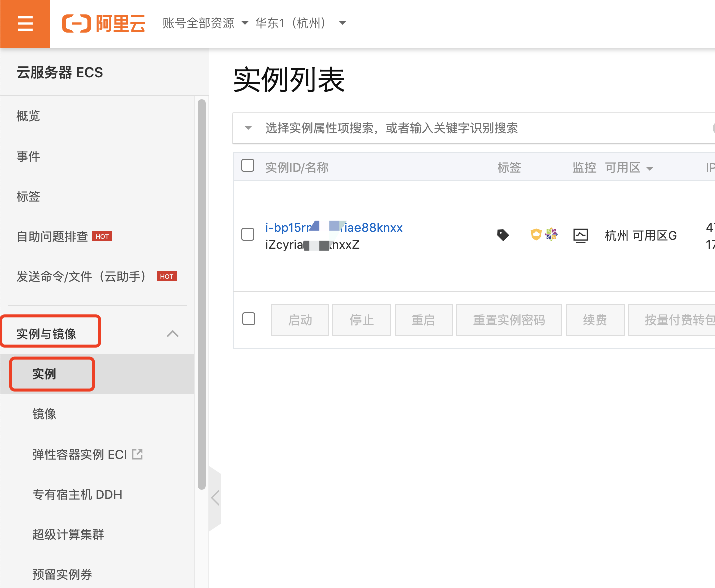This screenshot has height=588, width=715.
Task: Open search attribute selector arrow
Action: point(248,128)
